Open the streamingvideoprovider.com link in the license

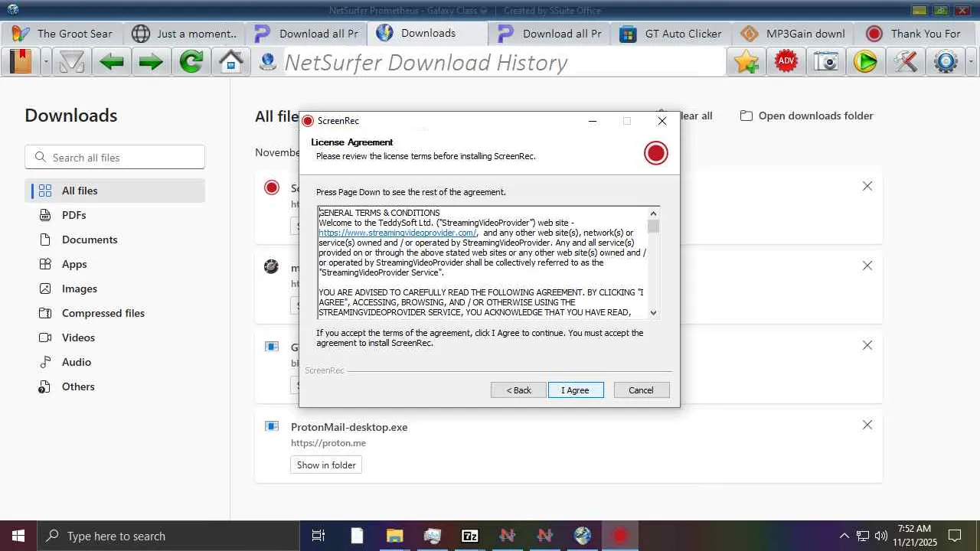398,233
